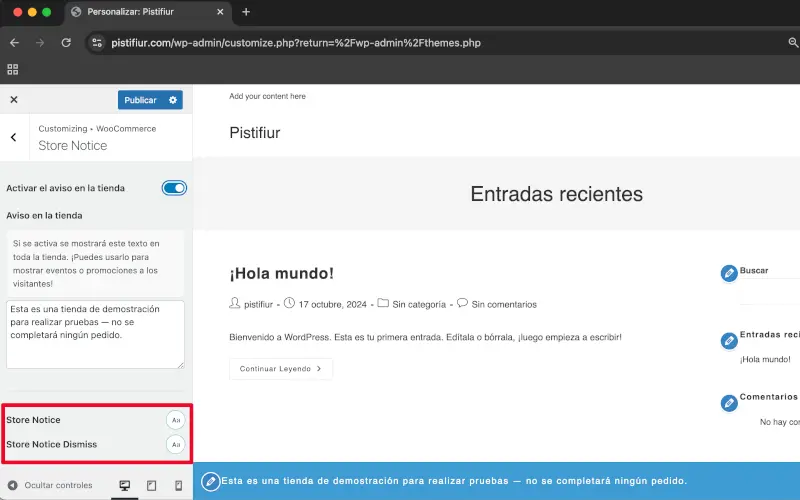The width and height of the screenshot is (800, 500).
Task: Click Ocultar controles collapse icon
Action: 13,485
